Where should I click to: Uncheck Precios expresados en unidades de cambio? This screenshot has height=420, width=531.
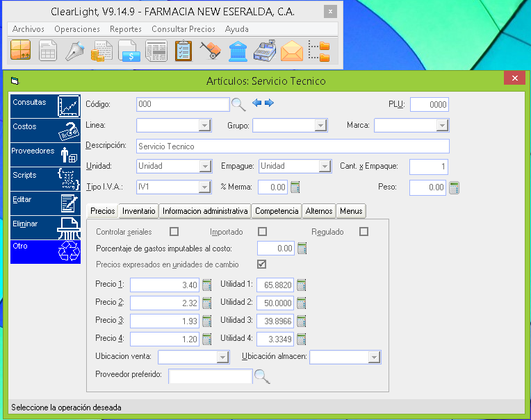(262, 264)
